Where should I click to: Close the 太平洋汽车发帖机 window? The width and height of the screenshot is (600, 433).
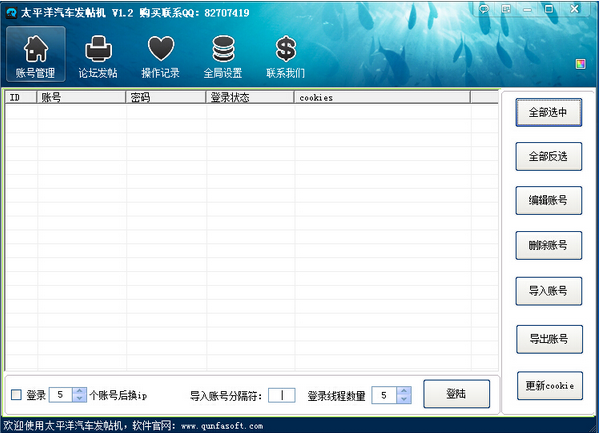(x=574, y=9)
